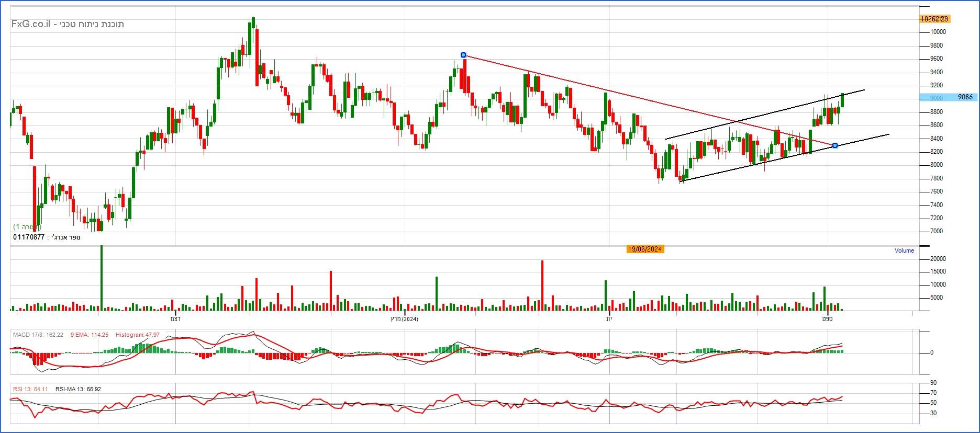Viewport: 980px width, 433px height.
Task: Select the red descending trendline
Action: pyautogui.click(x=649, y=100)
